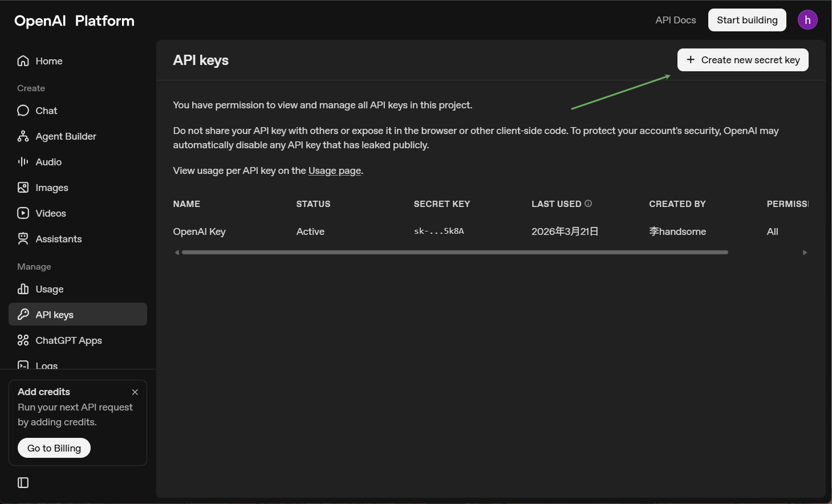
Task: Click the 'API keys' page heading
Action: [x=201, y=60]
